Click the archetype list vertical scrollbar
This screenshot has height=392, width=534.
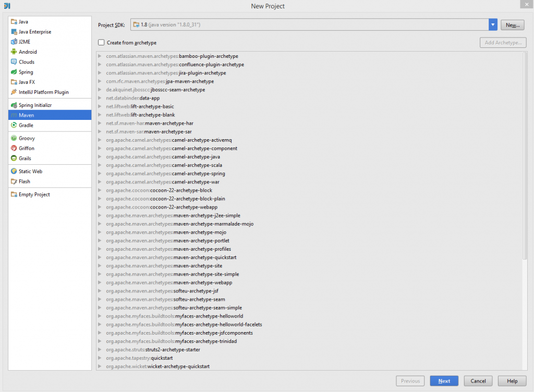[x=525, y=156]
